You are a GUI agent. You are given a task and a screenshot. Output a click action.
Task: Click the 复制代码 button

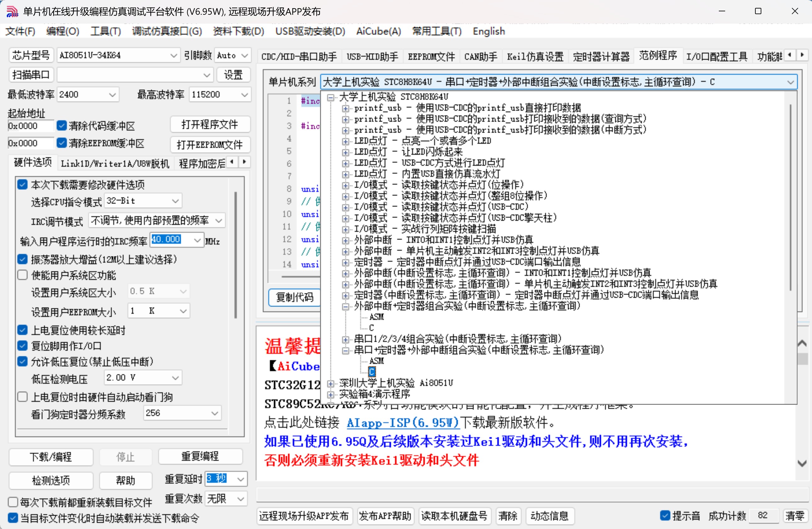point(295,297)
